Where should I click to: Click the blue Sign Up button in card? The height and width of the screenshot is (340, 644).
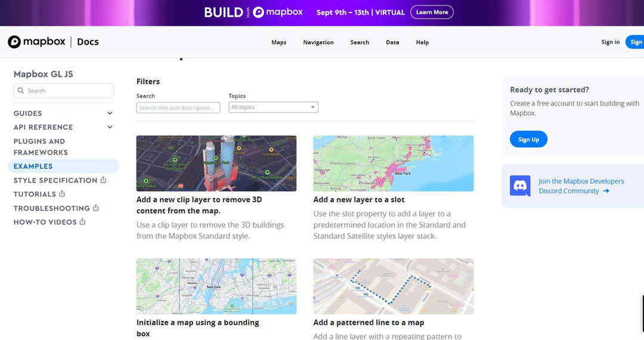click(528, 139)
